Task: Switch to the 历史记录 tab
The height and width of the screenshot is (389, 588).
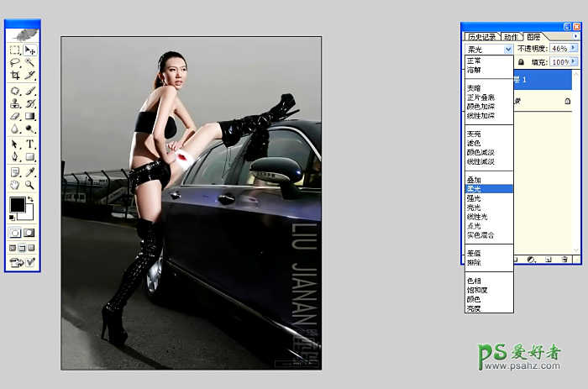Action: 482,37
